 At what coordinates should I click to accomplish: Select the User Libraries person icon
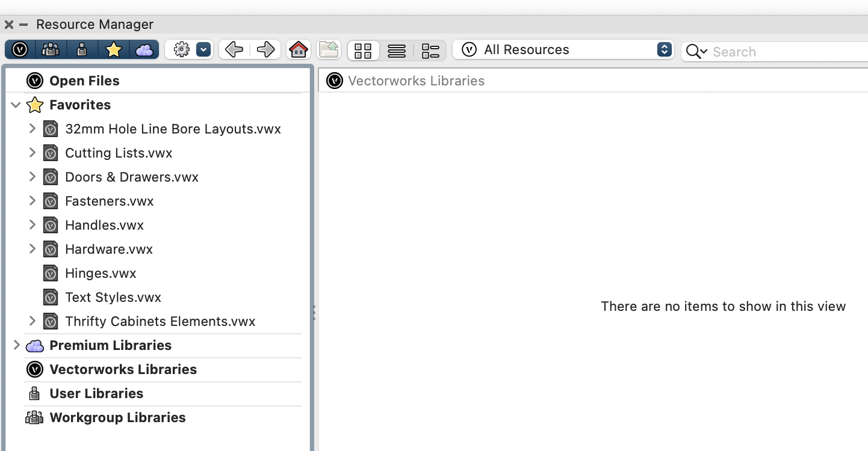tap(82, 49)
